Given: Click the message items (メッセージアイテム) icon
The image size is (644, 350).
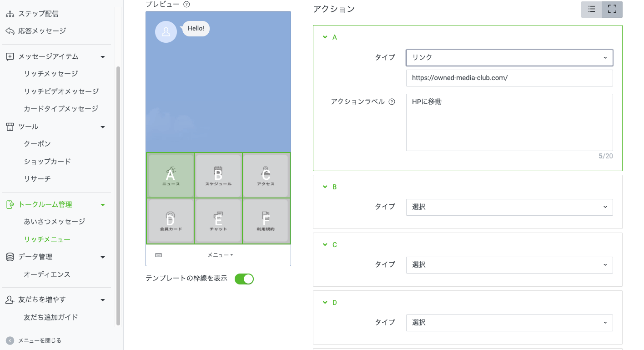Looking at the screenshot, I should (10, 56).
